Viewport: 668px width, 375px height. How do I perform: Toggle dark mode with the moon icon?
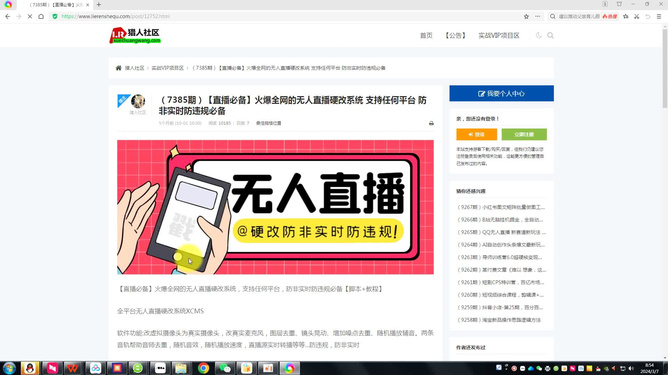[x=538, y=35]
